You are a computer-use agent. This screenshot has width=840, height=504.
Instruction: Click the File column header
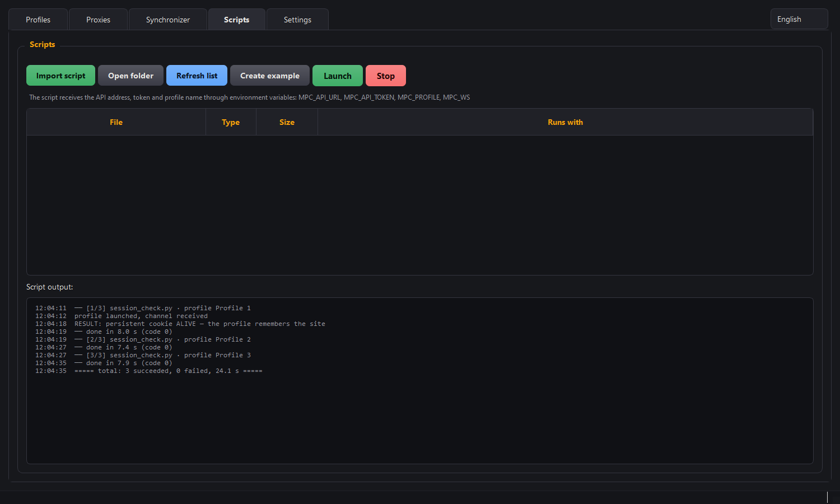coord(116,122)
